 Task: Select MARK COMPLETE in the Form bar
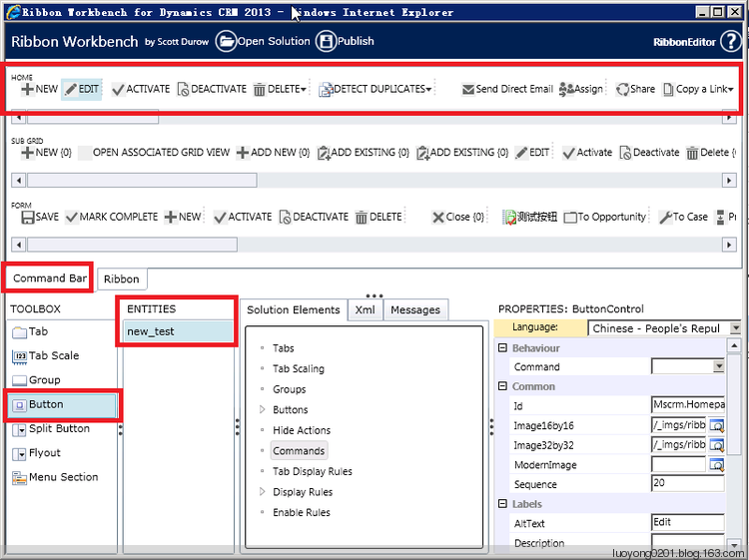tap(112, 218)
